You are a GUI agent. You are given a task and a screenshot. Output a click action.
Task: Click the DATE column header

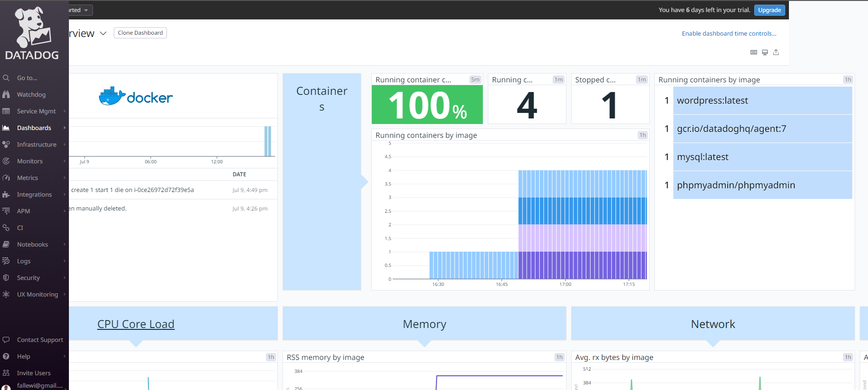click(240, 174)
